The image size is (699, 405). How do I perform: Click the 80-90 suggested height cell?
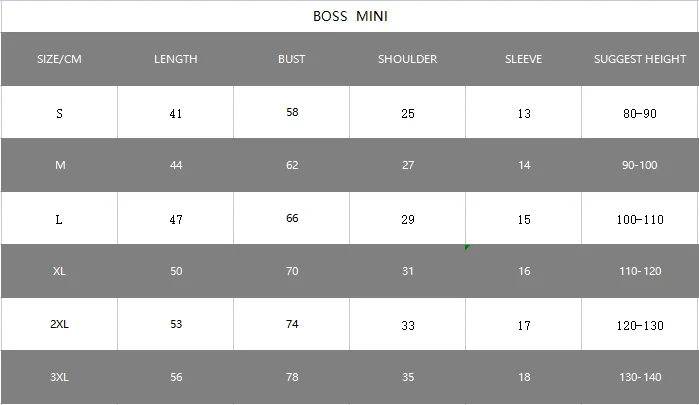click(x=640, y=113)
